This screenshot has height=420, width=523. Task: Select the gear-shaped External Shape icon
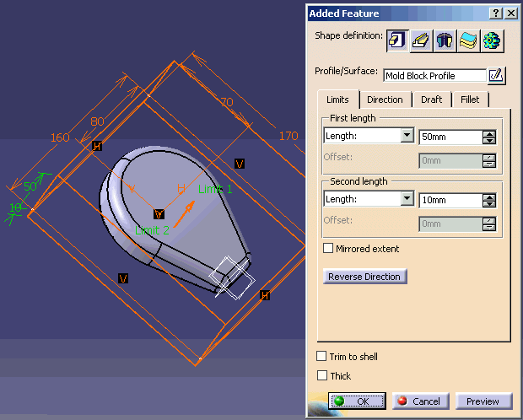[x=491, y=39]
